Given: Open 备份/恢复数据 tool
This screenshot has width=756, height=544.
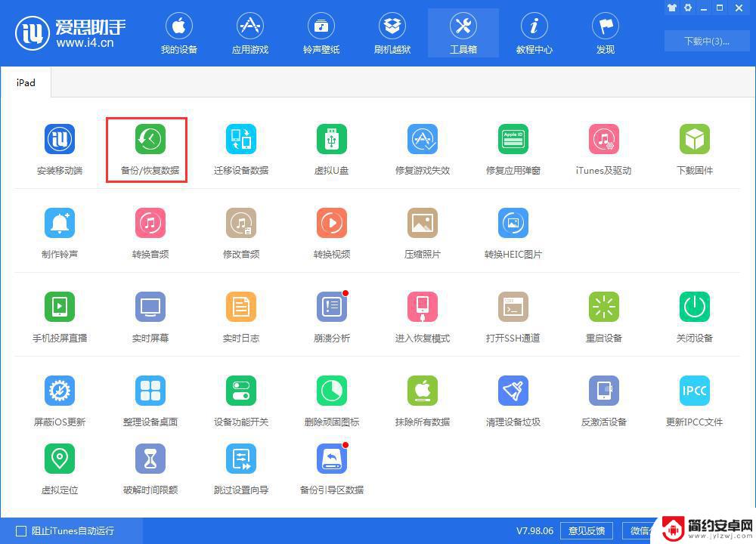Looking at the screenshot, I should coord(150,139).
